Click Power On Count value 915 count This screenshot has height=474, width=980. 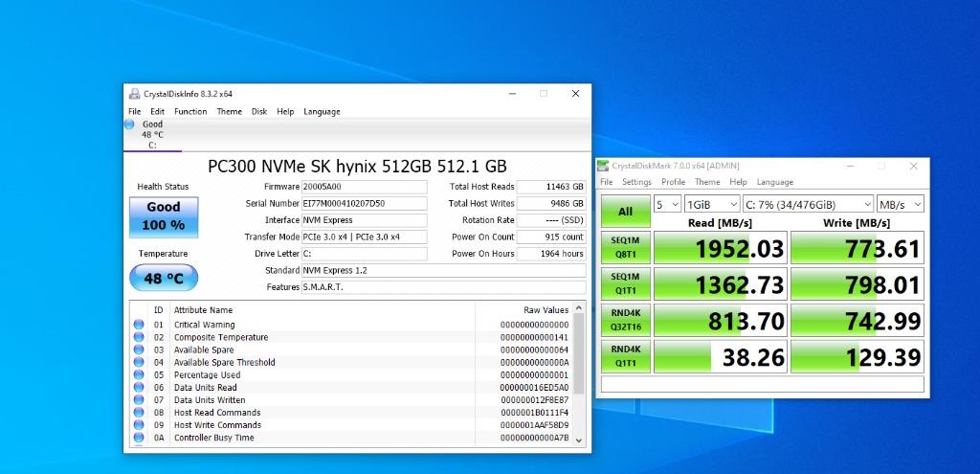[552, 237]
